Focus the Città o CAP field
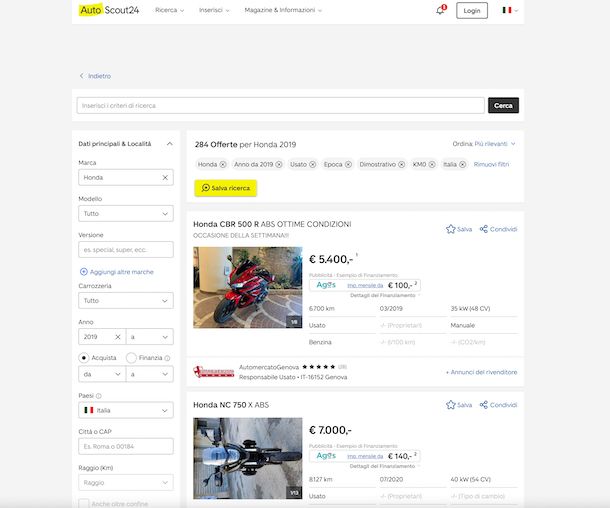Image resolution: width=610 pixels, height=508 pixels. tap(126, 447)
